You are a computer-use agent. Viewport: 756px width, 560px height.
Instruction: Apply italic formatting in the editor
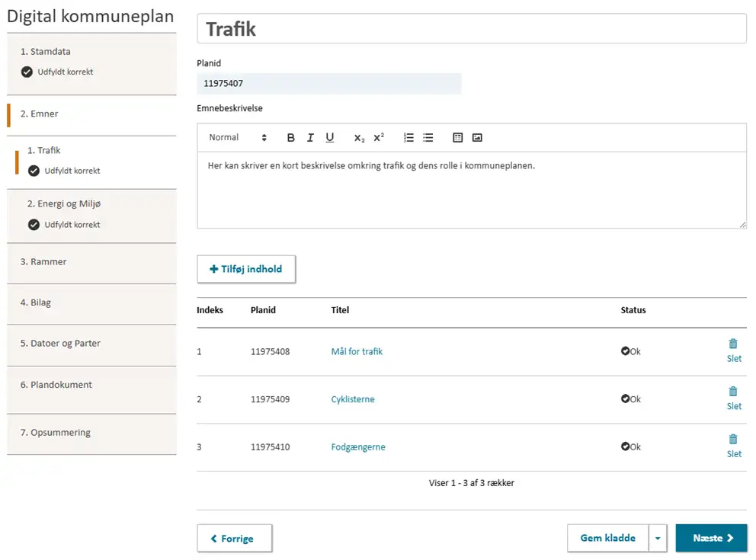[x=310, y=138]
